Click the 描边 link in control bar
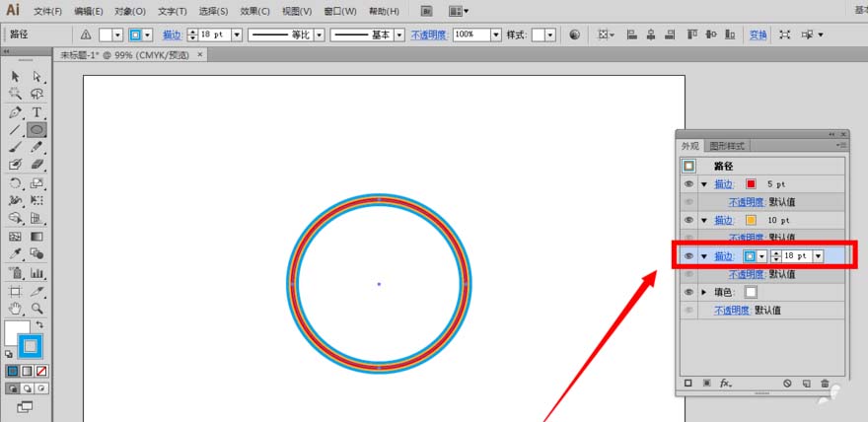 173,35
